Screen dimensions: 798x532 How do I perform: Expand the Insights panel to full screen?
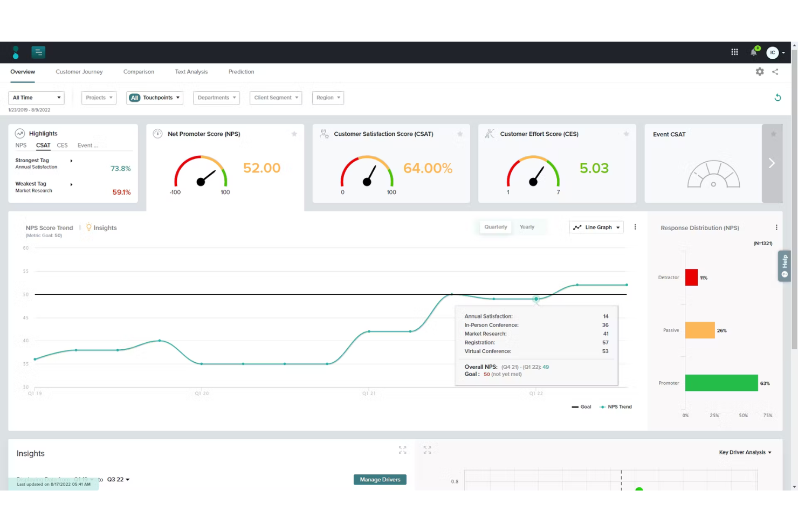(402, 450)
